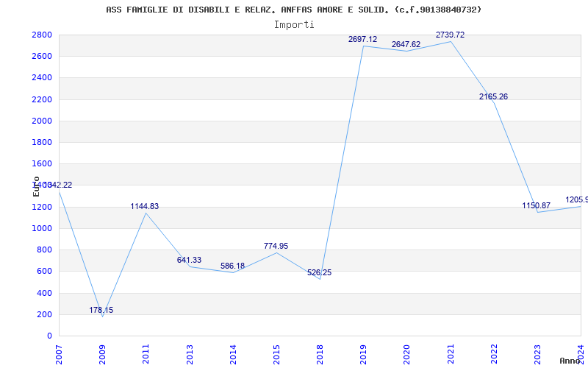Click the Euro y-axis title
Image resolution: width=588 pixels, height=368 pixels.
pos(36,186)
